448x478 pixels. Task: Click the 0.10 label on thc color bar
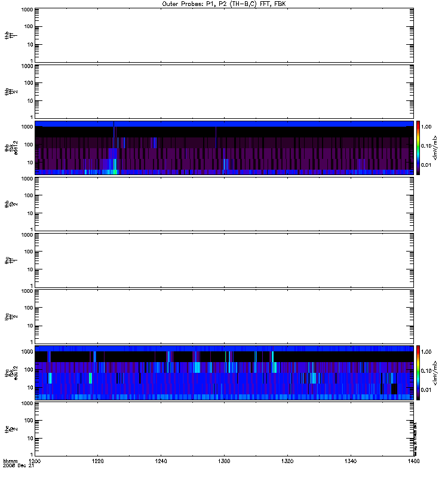(x=426, y=371)
